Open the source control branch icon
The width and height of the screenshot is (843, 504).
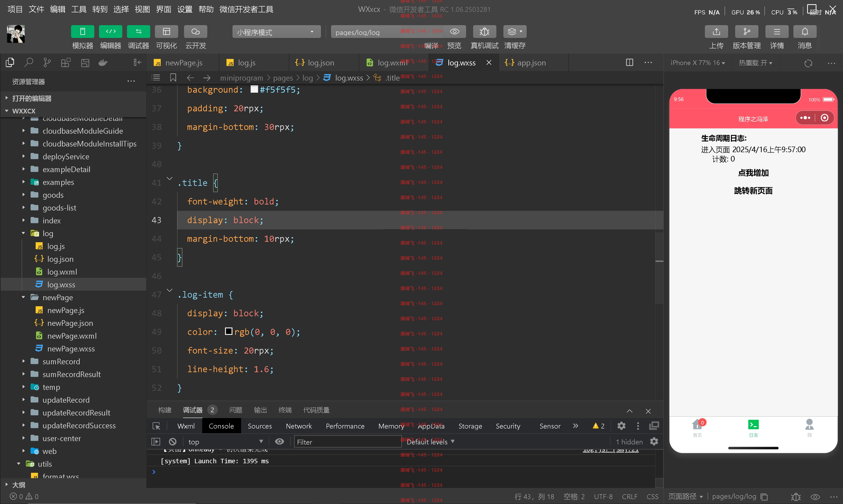[x=47, y=62]
